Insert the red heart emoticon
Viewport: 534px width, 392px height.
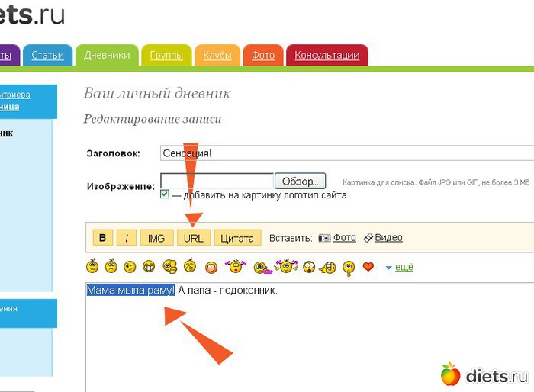coord(368,267)
